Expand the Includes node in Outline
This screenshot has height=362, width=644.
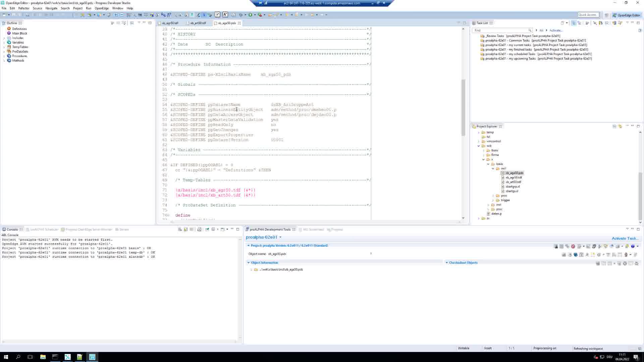point(4,38)
